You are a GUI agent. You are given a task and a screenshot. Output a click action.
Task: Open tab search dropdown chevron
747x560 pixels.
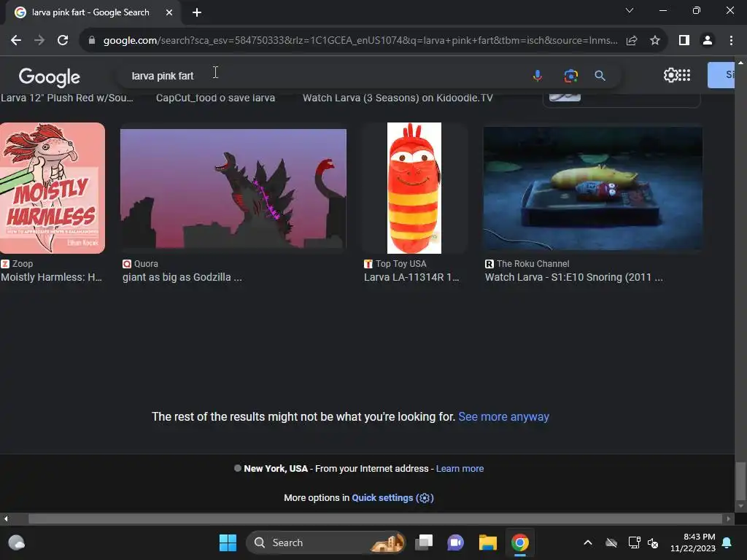[x=630, y=10]
